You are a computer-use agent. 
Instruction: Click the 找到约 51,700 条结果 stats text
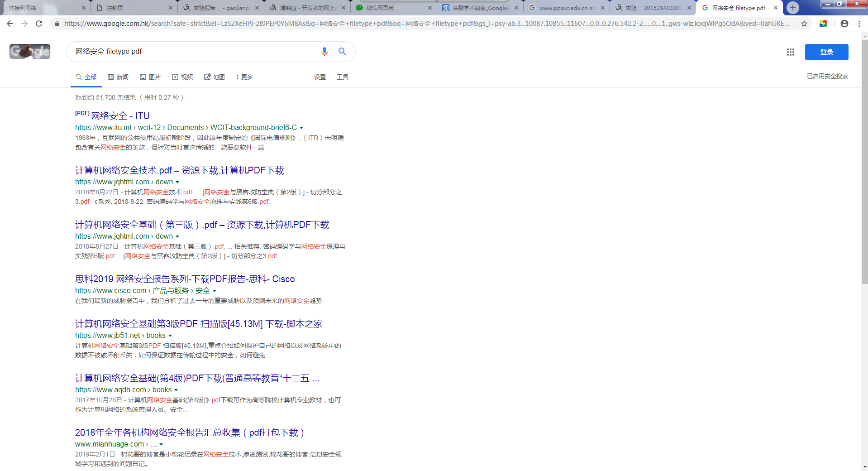tap(129, 97)
